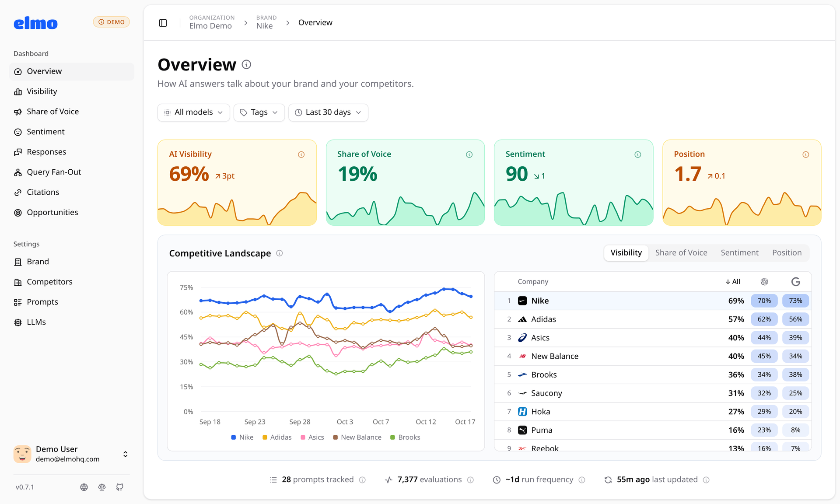
Task: Open Opportunities in the sidebar
Action: 71,213
